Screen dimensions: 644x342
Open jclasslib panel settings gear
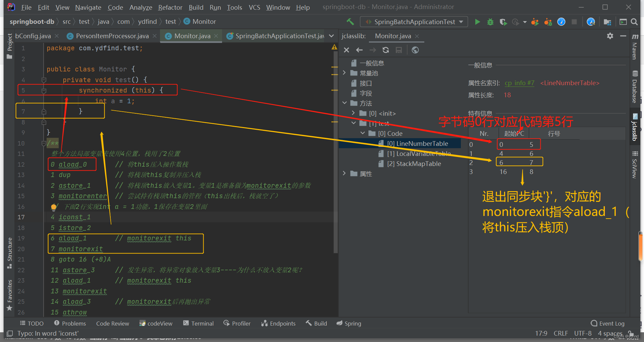(610, 36)
